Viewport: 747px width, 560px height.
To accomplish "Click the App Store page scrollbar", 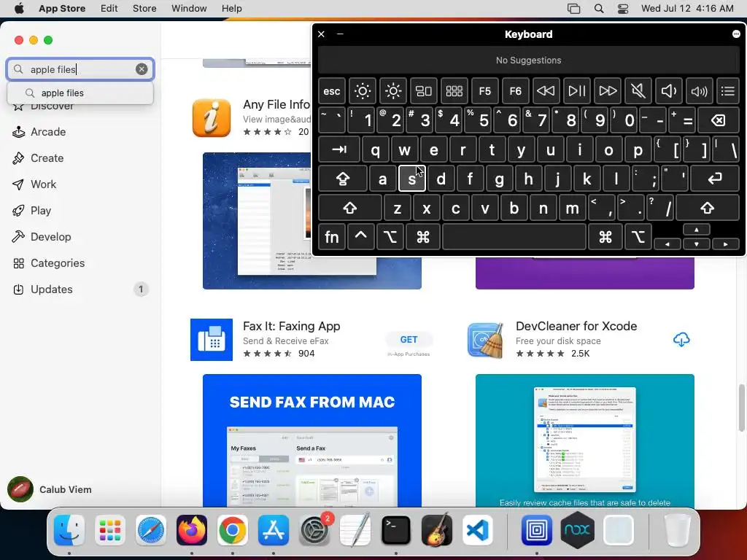I will [741, 407].
